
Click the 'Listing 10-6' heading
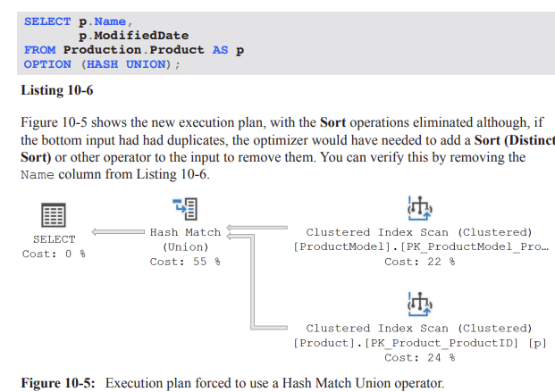coord(56,91)
